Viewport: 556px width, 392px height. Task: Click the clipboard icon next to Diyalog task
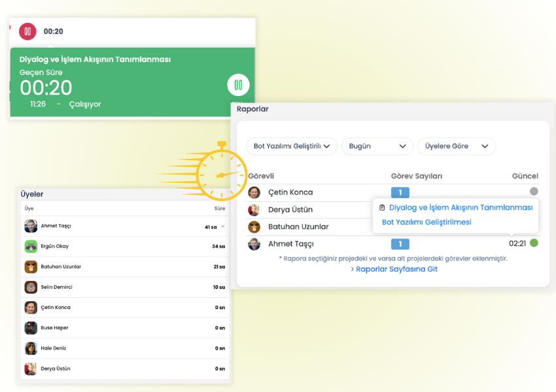coord(382,208)
